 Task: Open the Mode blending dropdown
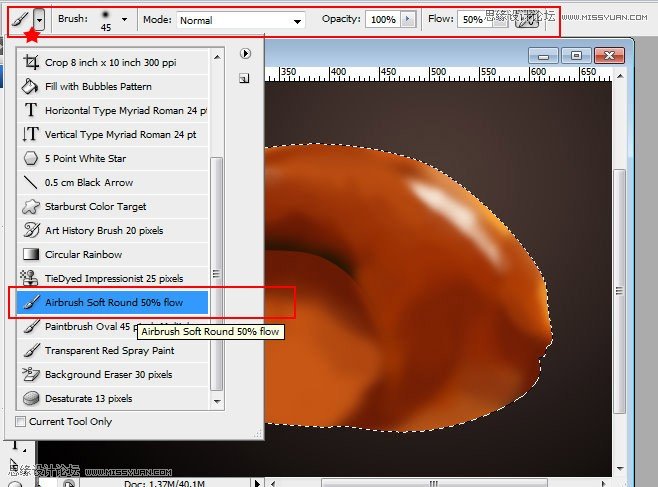click(241, 20)
